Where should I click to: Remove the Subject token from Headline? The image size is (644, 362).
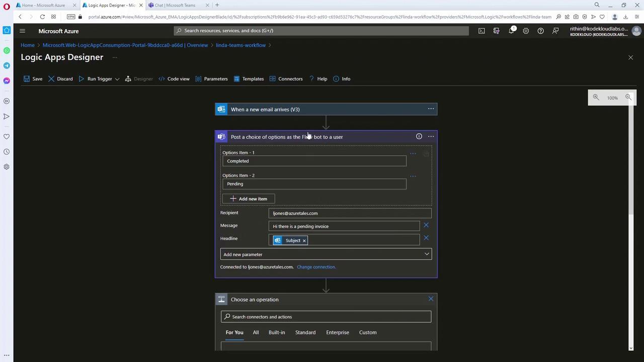[x=304, y=241]
